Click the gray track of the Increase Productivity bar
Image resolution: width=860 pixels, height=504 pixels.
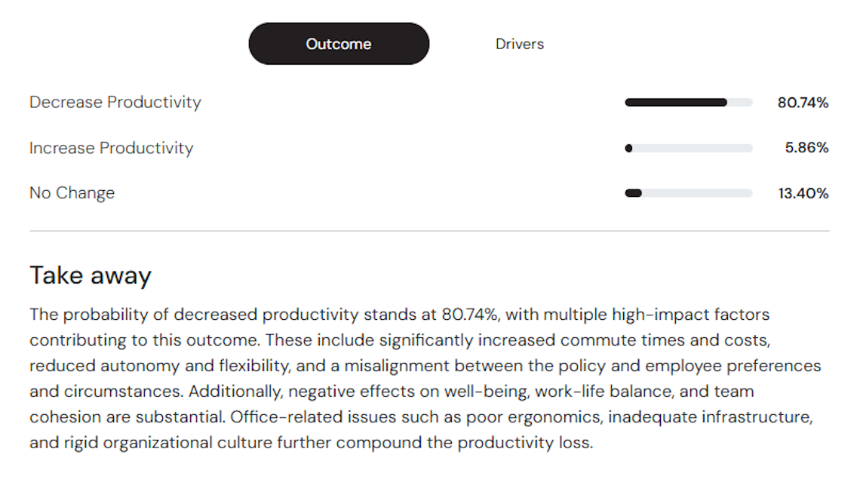(692, 149)
